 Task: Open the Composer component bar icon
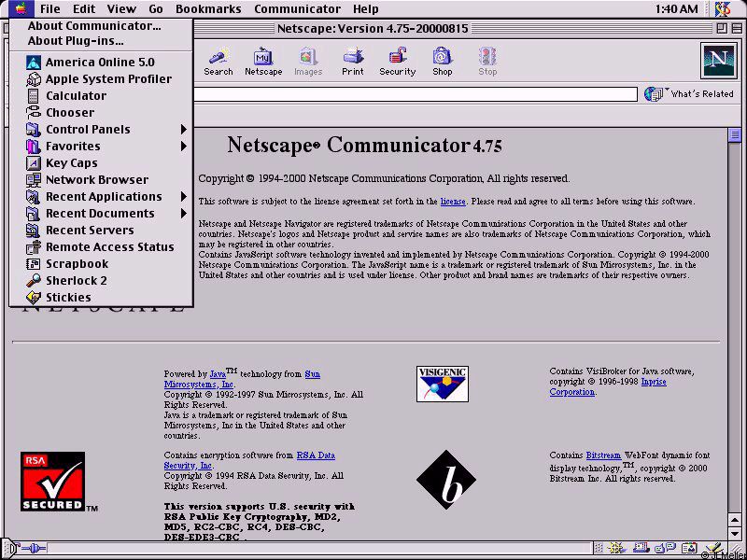(713, 548)
